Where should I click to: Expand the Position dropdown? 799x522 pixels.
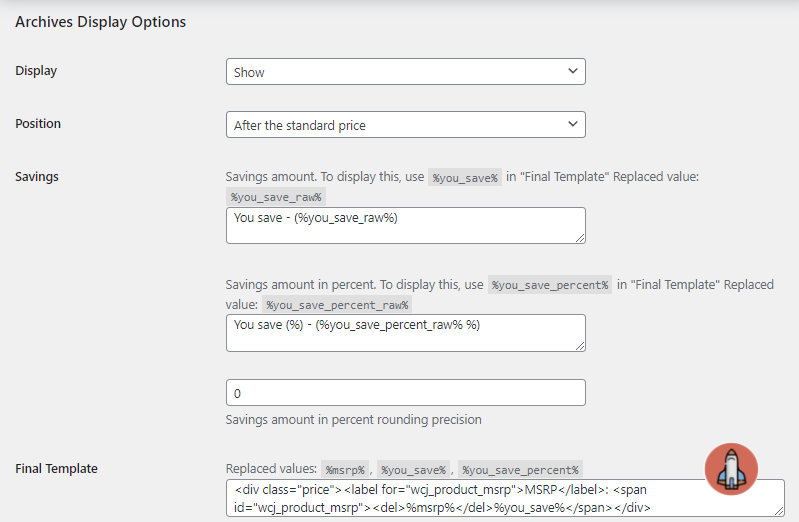coord(405,125)
